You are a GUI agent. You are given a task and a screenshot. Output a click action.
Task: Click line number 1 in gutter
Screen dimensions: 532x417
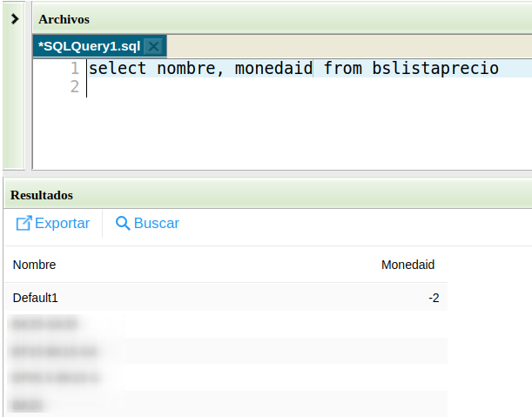(x=75, y=68)
